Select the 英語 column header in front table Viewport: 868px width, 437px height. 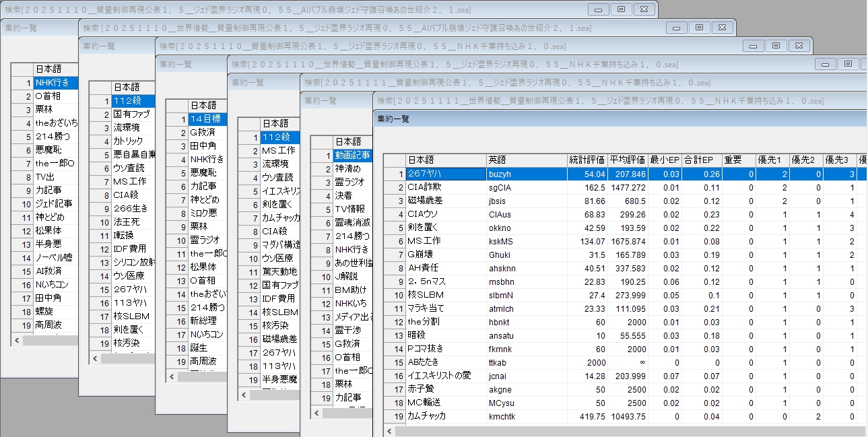coord(526,160)
